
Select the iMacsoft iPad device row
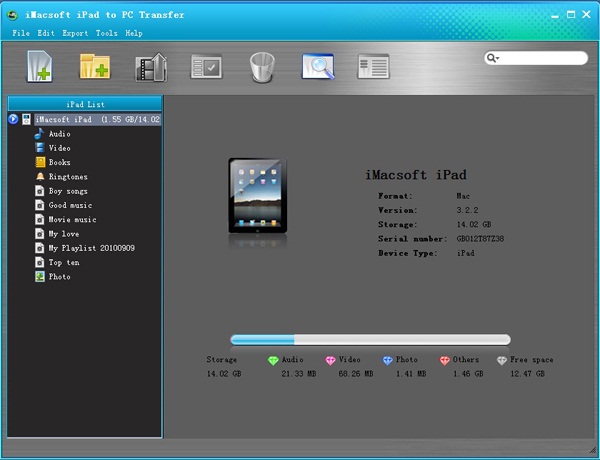(98, 119)
